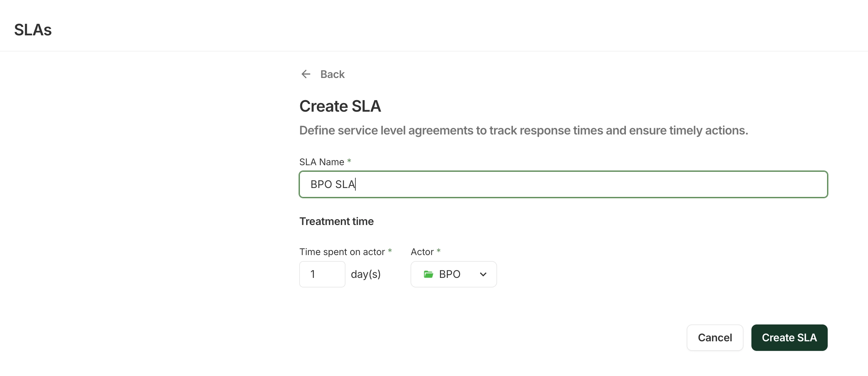
Task: Click the asterisk beside the Actor label
Action: pyautogui.click(x=438, y=251)
